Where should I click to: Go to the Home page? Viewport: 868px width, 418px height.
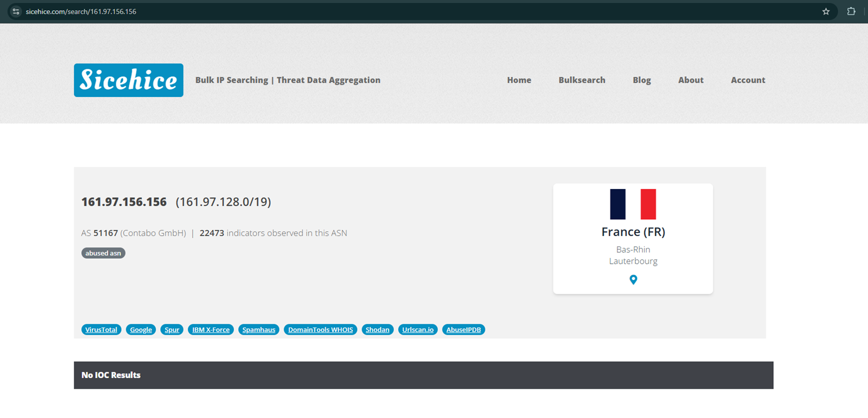click(x=519, y=80)
